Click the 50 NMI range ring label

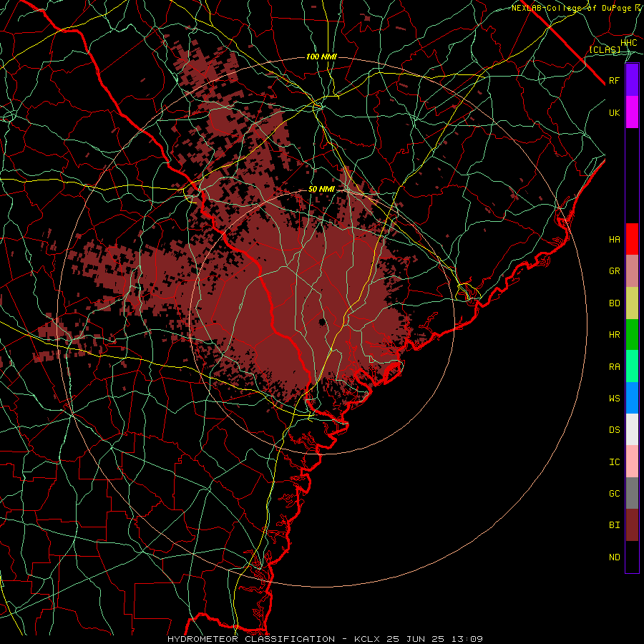(x=321, y=190)
